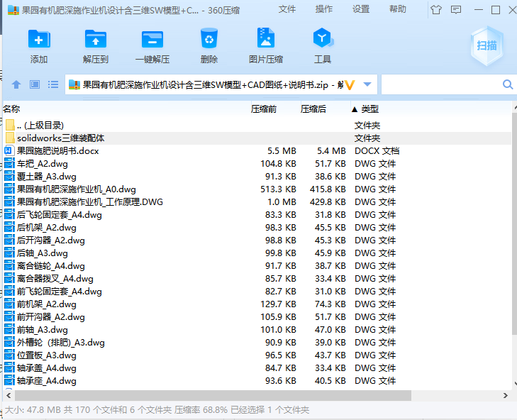This screenshot has width=517, height=420.
Task: Click the 解压到 (Extract to) icon
Action: pyautogui.click(x=96, y=39)
